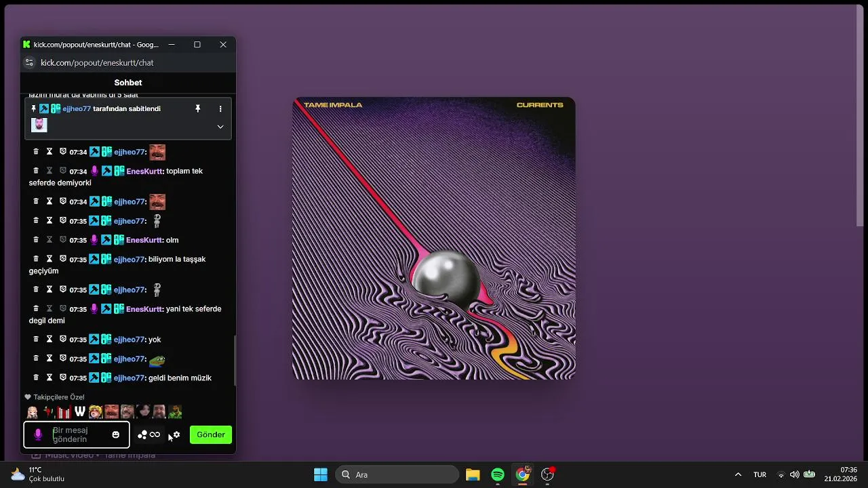Click the kick.com address bar URL
The width and height of the screenshot is (868, 488).
pyautogui.click(x=97, y=62)
